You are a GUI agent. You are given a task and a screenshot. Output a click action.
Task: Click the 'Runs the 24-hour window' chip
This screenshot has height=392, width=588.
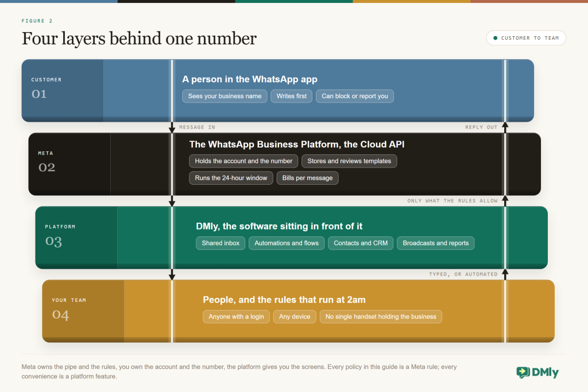231,178
